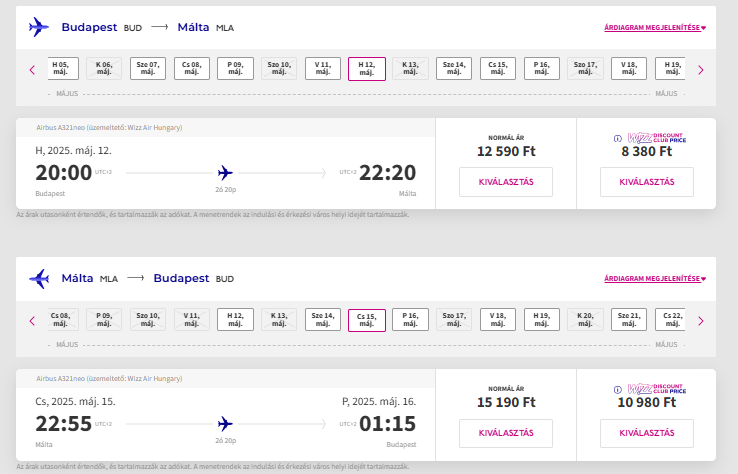The image size is (738, 474).
Task: Click the unavailable outbound date K 06, máj.
Action: [104, 69]
